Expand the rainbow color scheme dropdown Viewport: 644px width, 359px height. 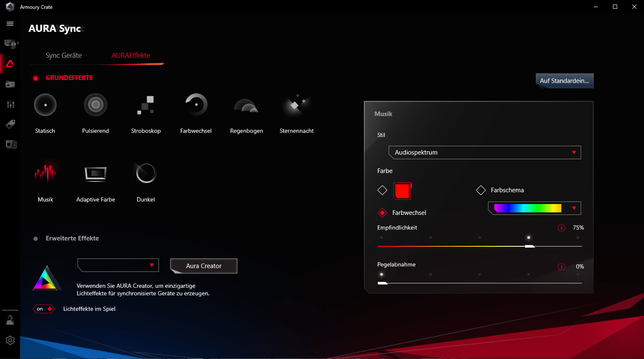(534, 208)
